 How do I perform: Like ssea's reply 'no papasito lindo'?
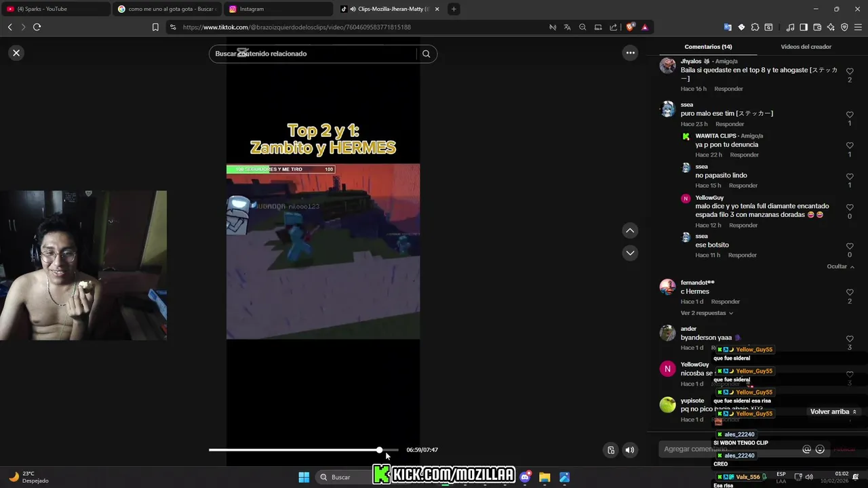click(x=850, y=176)
